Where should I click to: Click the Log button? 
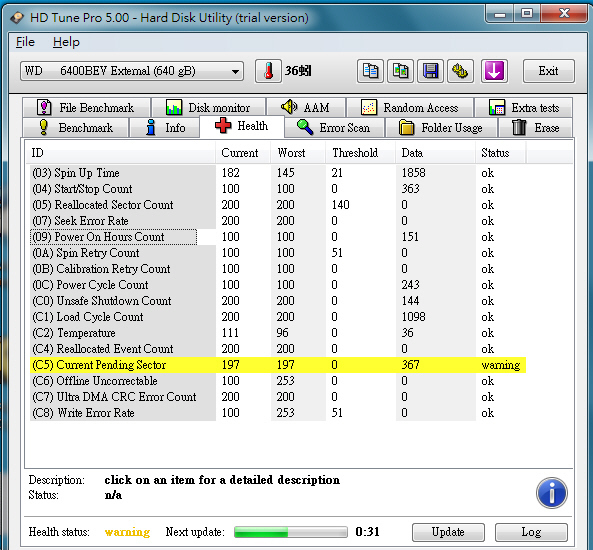tap(531, 532)
